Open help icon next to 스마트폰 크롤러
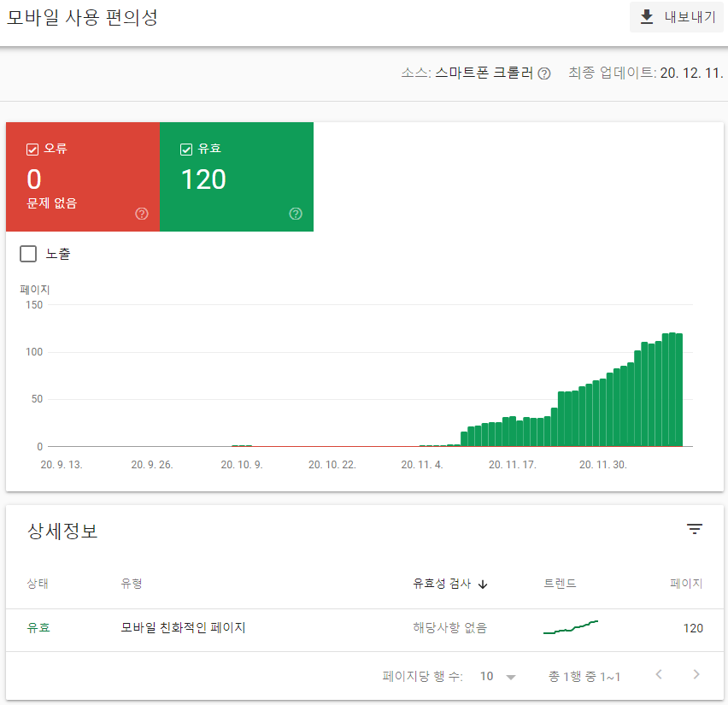 point(544,73)
